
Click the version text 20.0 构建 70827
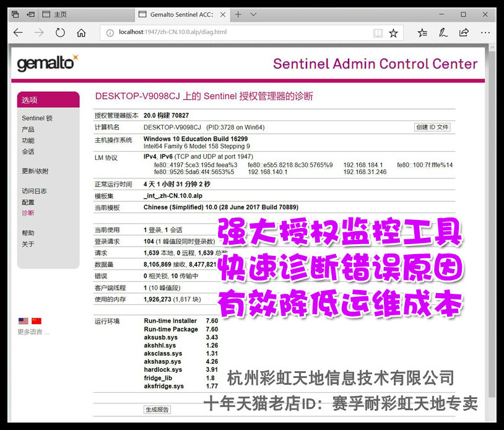pos(166,115)
